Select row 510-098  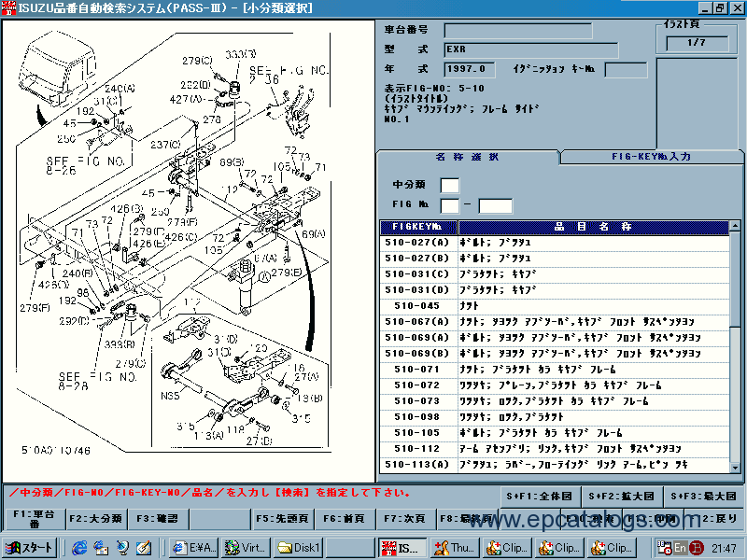555,417
